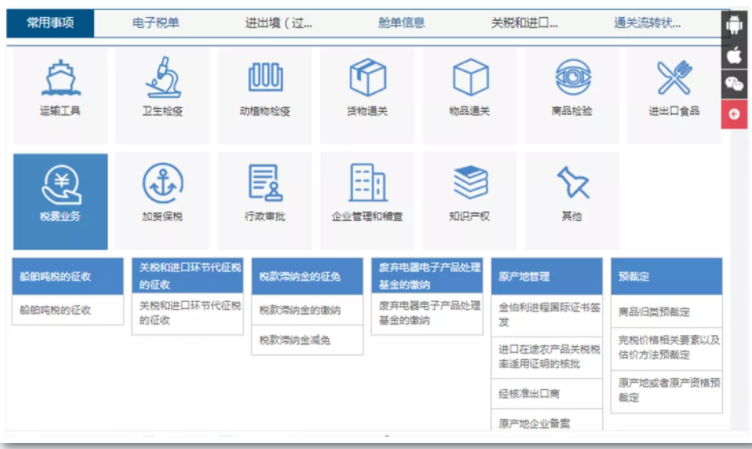This screenshot has height=449, width=752.
Task: Click the 运输工具 ship icon
Action: click(x=60, y=79)
